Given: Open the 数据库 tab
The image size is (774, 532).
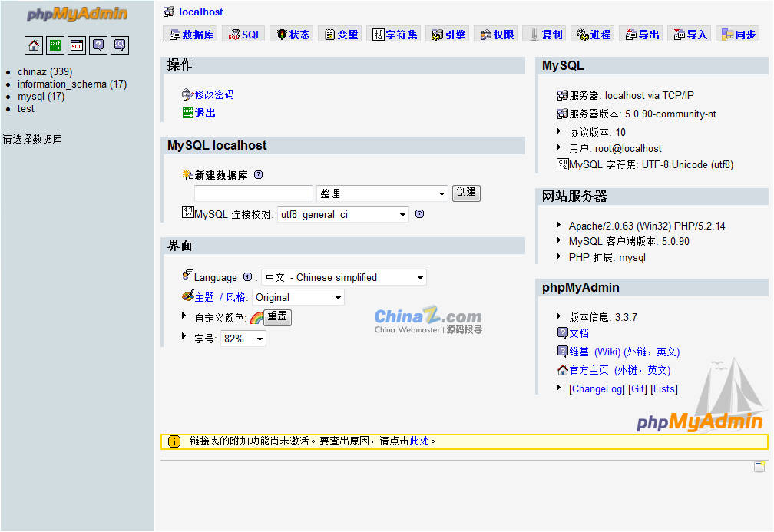Looking at the screenshot, I should [191, 34].
